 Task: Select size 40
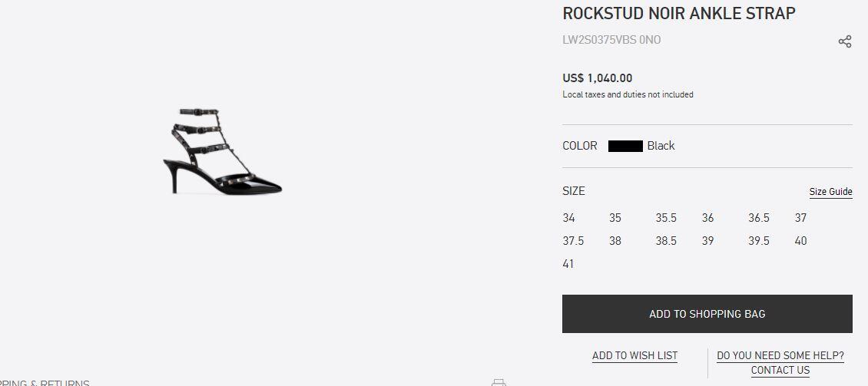coord(800,241)
